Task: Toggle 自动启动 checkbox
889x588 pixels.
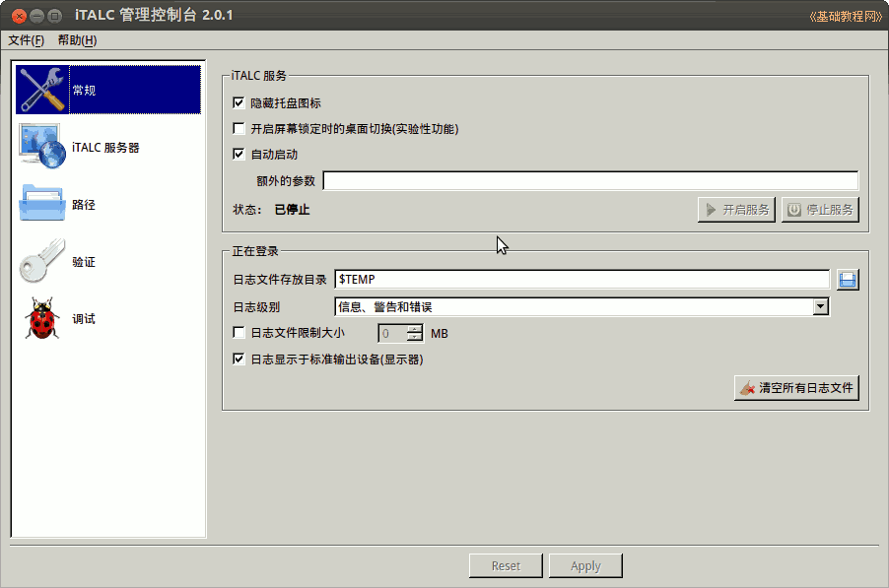Action: point(239,154)
